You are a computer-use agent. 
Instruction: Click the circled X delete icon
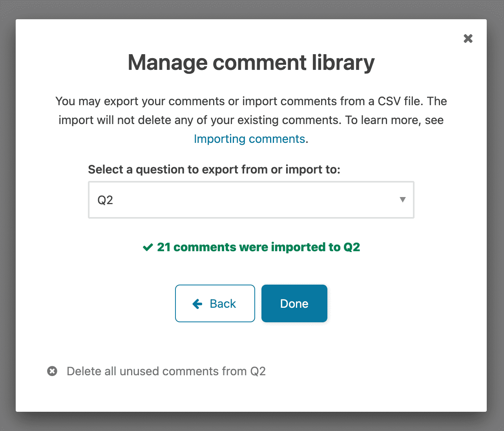tap(52, 371)
